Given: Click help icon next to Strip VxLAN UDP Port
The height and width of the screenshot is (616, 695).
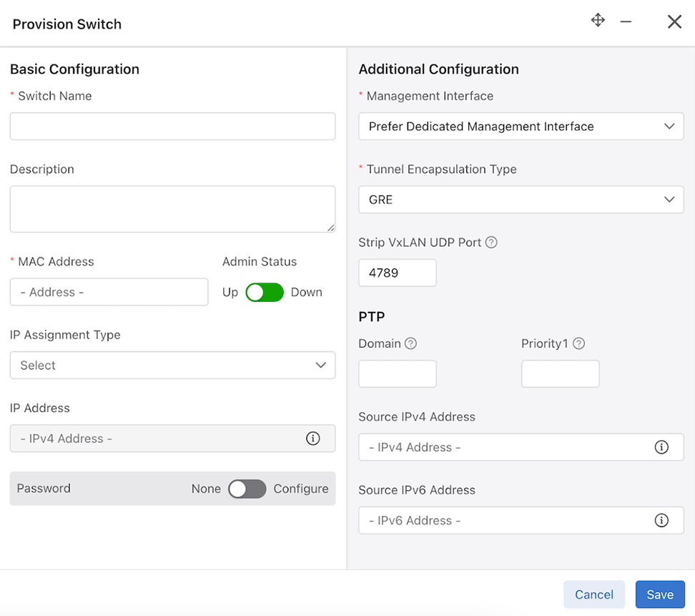Looking at the screenshot, I should click(x=491, y=243).
